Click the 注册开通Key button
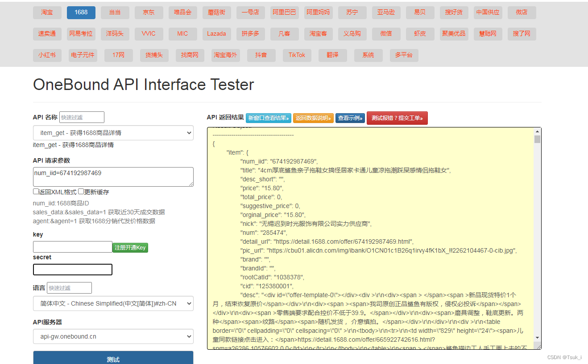The width and height of the screenshot is (588, 364). click(x=130, y=247)
